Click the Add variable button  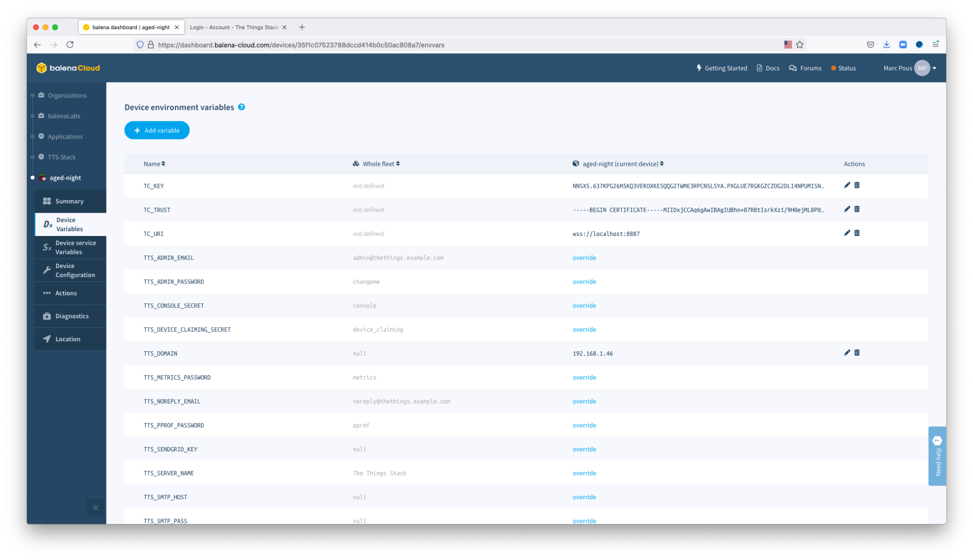157,130
